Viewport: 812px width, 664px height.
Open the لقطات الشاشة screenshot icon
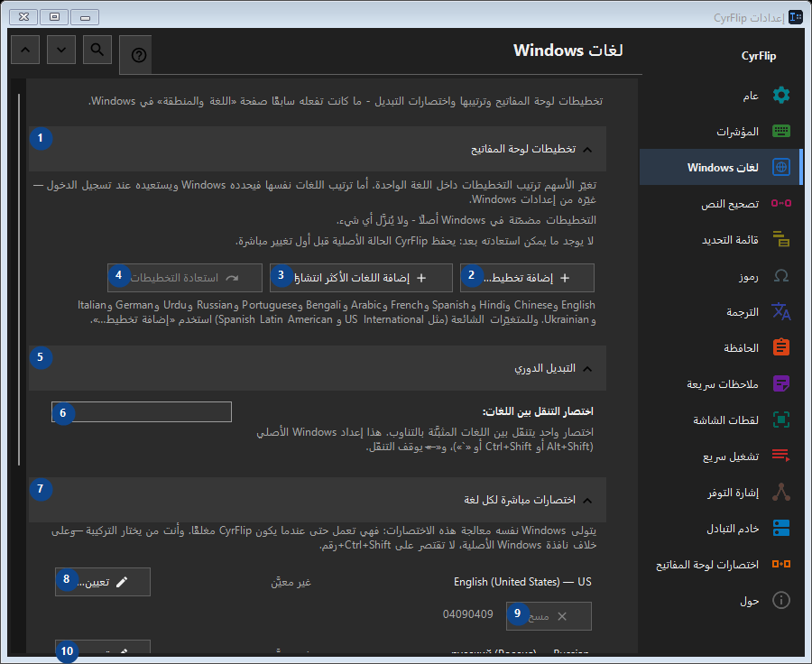[x=781, y=420]
